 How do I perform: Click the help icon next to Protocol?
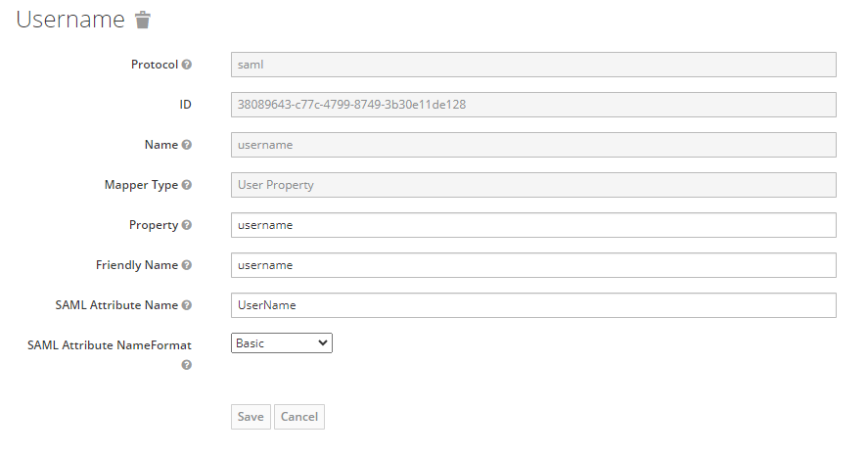pyautogui.click(x=187, y=65)
